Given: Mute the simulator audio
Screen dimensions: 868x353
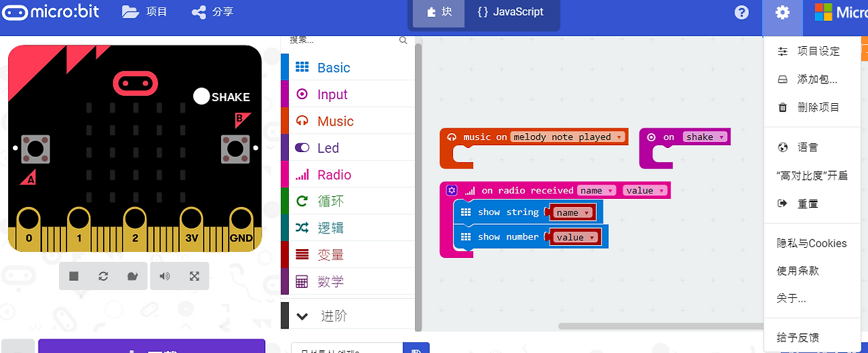Looking at the screenshot, I should click(x=165, y=276).
